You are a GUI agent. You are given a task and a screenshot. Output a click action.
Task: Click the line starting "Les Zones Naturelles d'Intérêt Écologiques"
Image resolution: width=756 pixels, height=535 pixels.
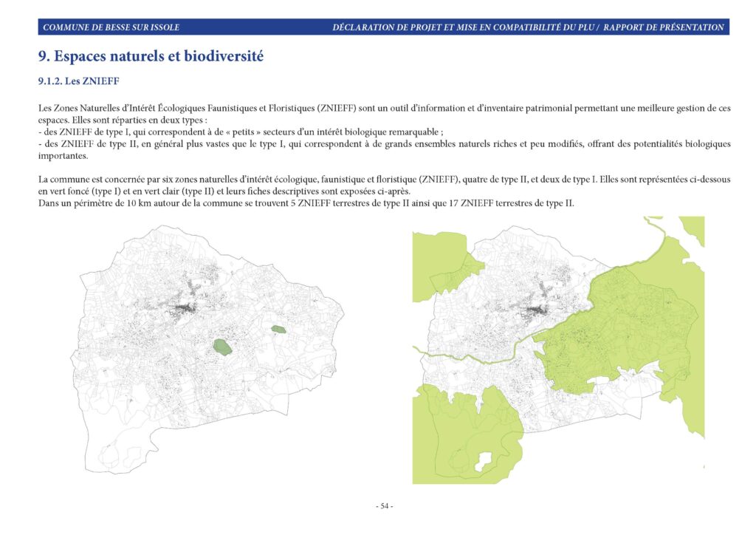(x=384, y=108)
